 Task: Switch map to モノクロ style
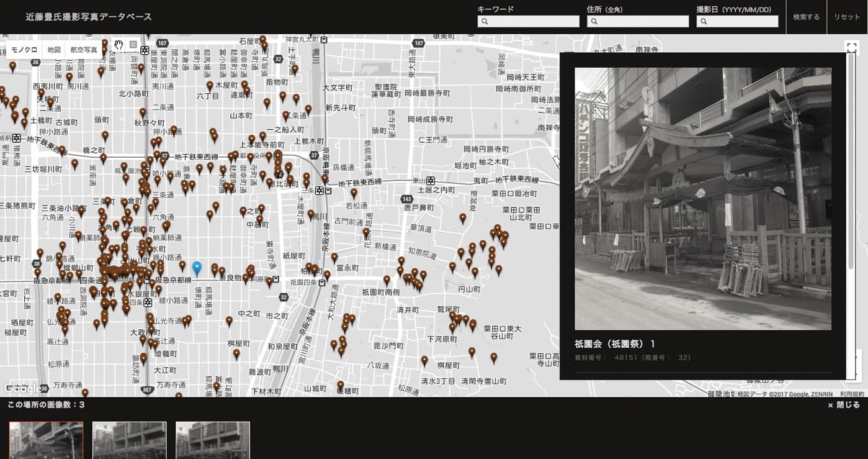24,50
